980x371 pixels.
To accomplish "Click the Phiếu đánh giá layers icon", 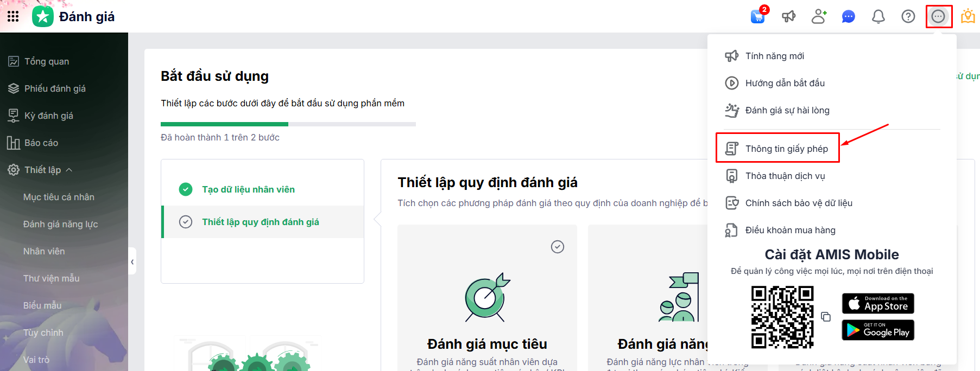I will pos(14,88).
